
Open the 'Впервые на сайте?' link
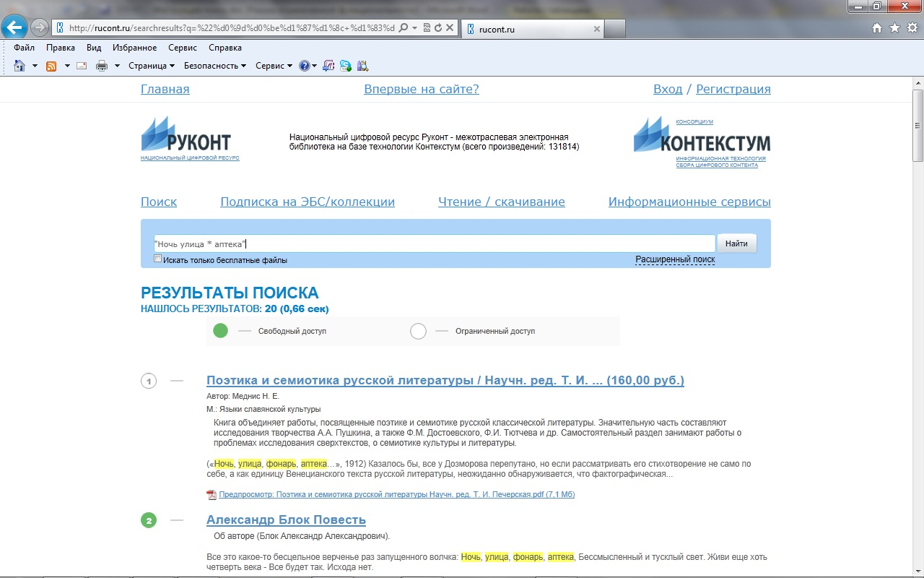point(422,89)
